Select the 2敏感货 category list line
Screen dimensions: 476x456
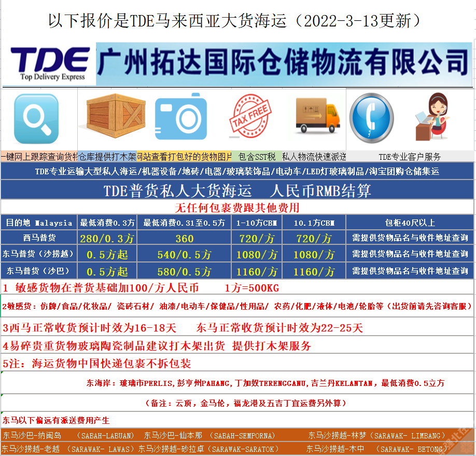[x=237, y=306]
